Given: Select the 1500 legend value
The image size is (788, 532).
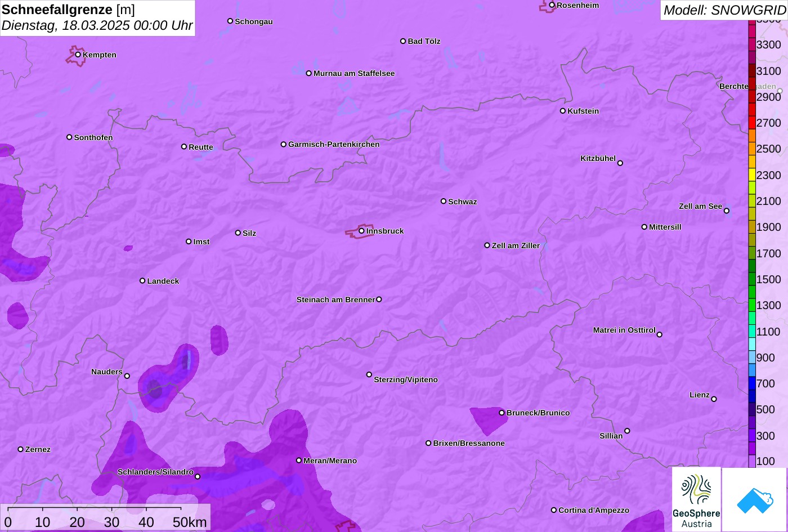Looking at the screenshot, I should click(769, 279).
